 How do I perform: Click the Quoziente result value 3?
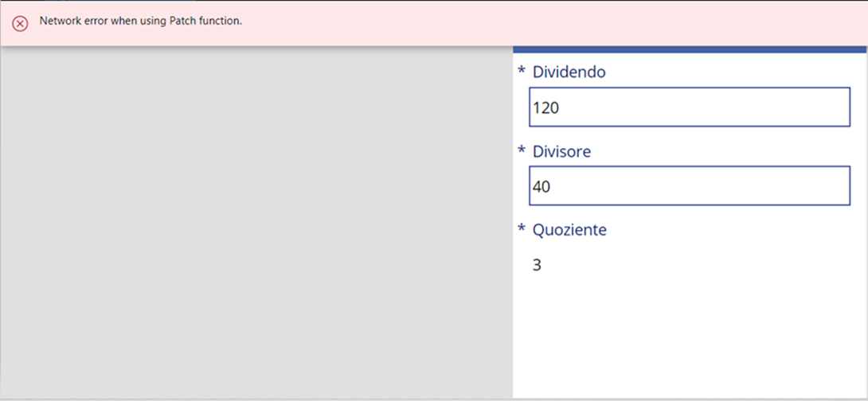[537, 265]
